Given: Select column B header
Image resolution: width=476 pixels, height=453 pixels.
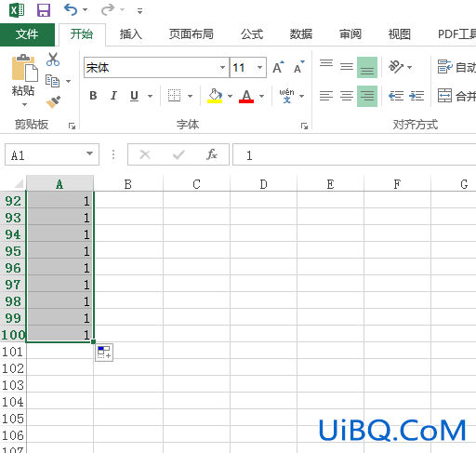Looking at the screenshot, I should [x=128, y=184].
